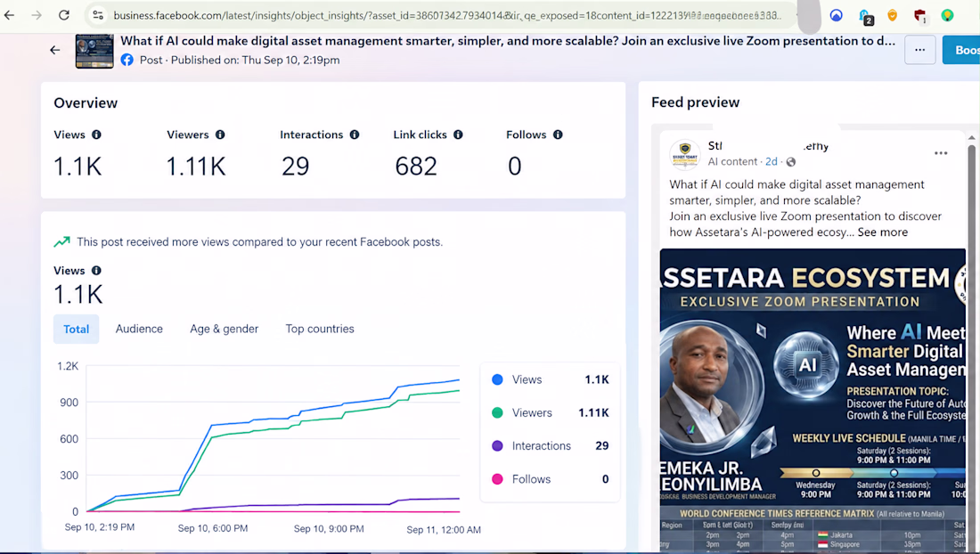
Task: Open the Assetara Ecosystem post image
Action: click(813, 400)
